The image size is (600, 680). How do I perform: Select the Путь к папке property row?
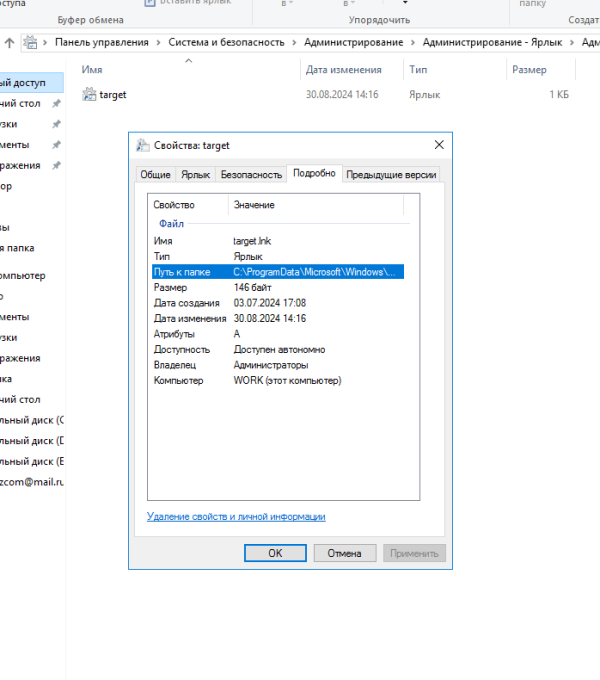(x=278, y=272)
